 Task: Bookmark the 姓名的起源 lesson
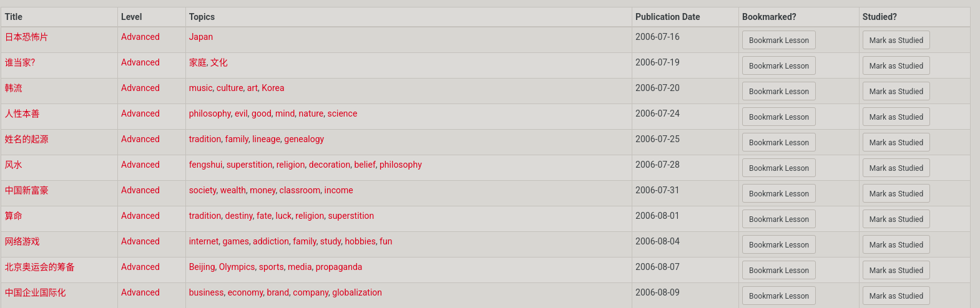778,143
